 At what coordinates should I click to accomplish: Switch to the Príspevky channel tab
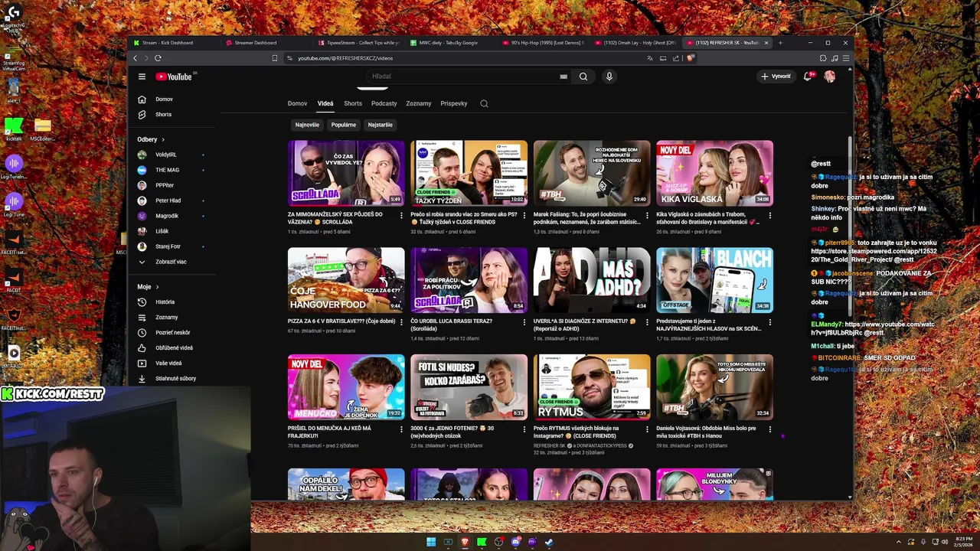(x=454, y=103)
